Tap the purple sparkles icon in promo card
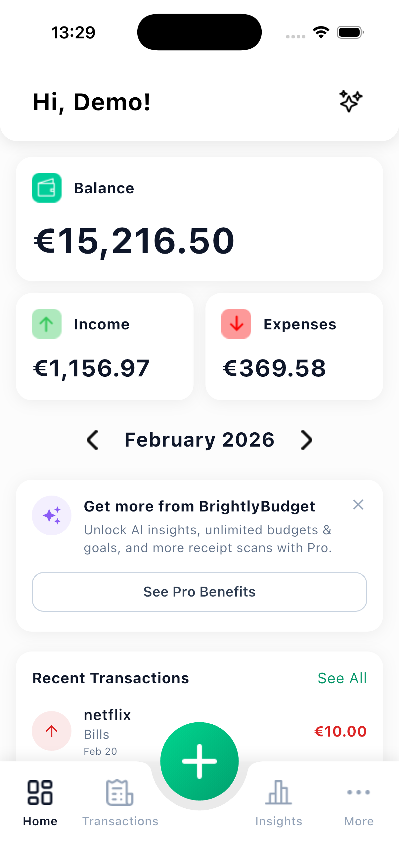 click(52, 515)
